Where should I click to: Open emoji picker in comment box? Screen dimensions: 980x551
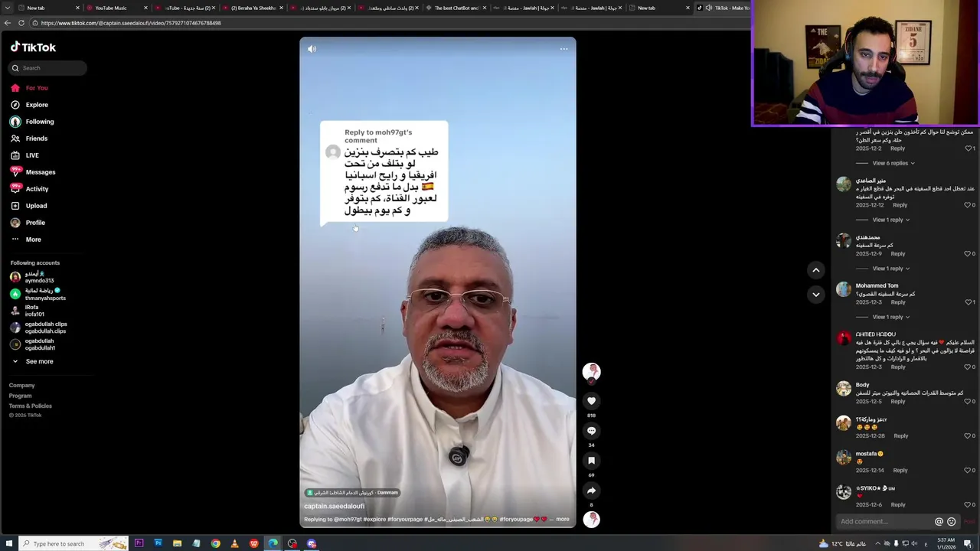952,522
